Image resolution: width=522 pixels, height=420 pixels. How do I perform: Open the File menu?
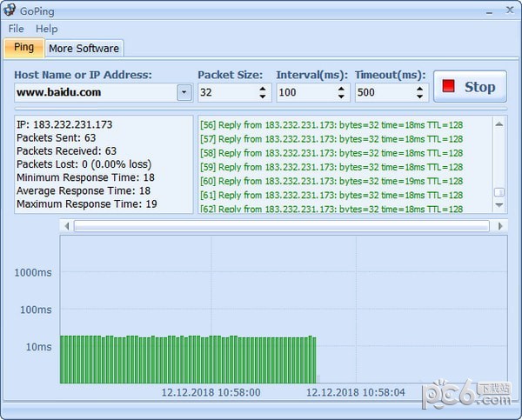coord(17,29)
